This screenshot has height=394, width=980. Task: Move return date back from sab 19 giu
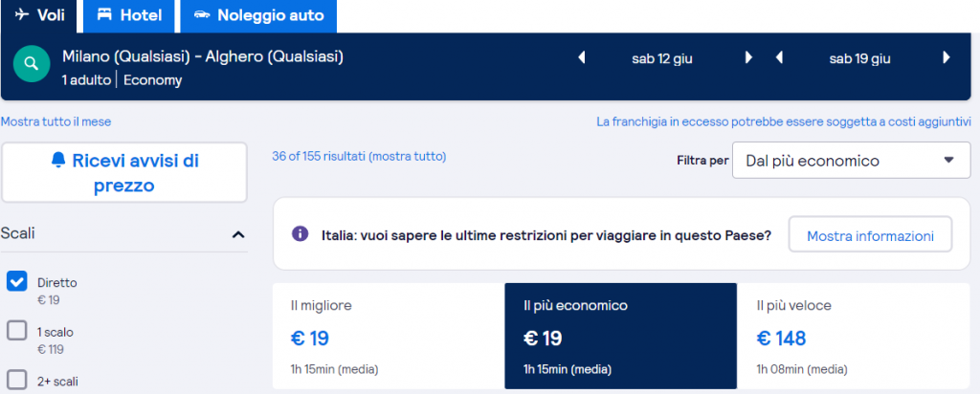(x=779, y=58)
